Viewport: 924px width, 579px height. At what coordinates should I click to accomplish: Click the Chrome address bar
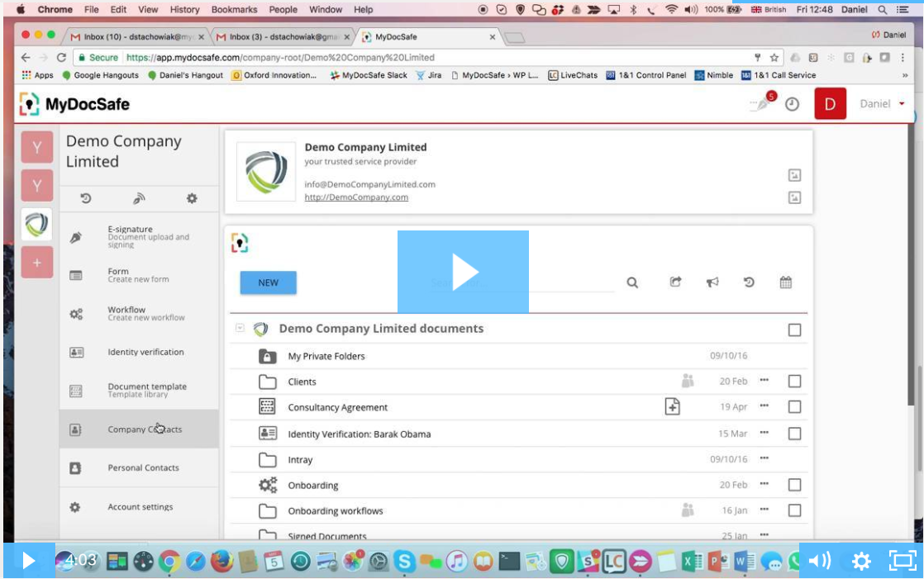tap(412, 57)
